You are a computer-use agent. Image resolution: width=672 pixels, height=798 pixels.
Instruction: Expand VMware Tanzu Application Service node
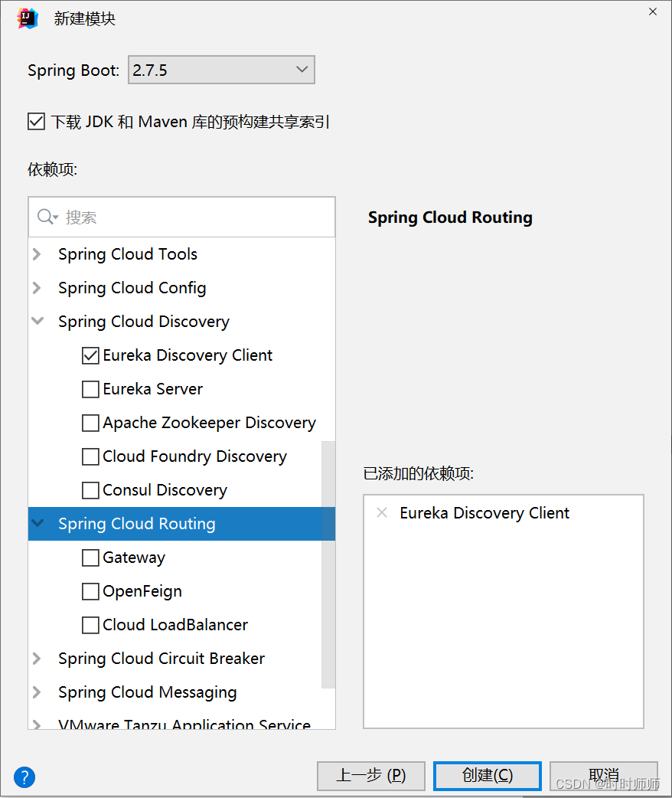click(38, 724)
